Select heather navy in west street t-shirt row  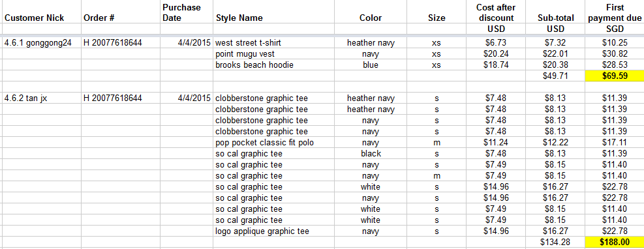pyautogui.click(x=371, y=42)
